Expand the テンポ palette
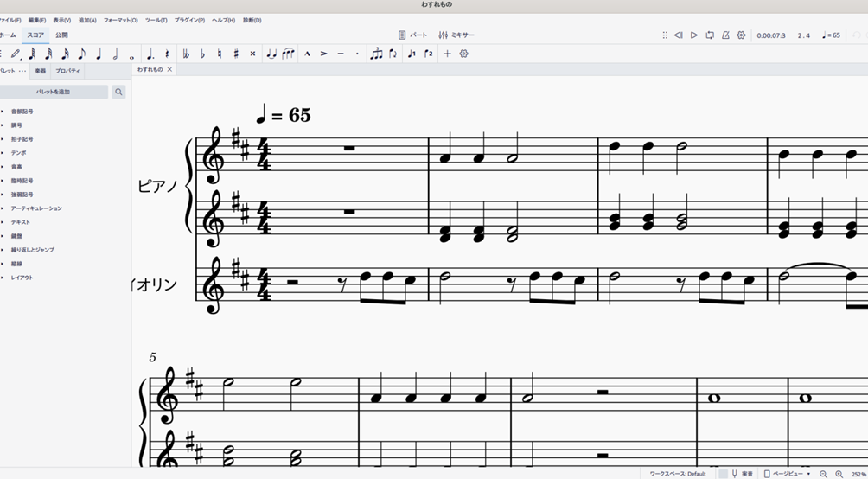Screen dimensions: 868x479 (20, 153)
